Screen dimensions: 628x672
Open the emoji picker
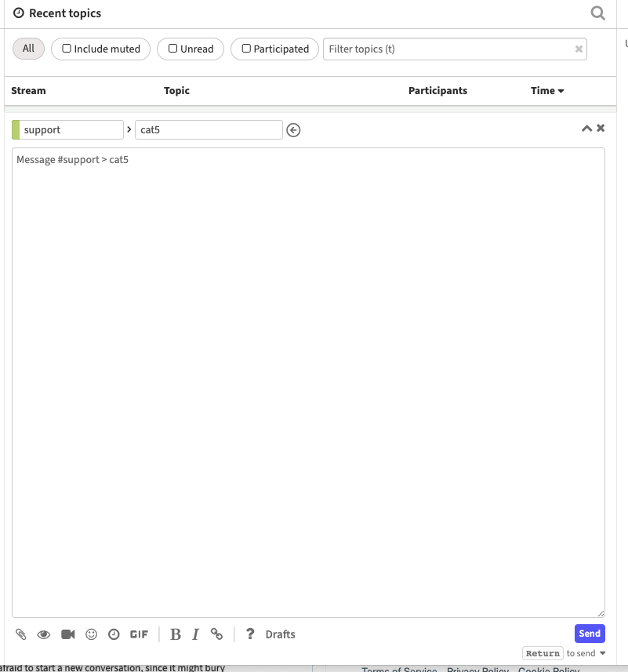(x=91, y=634)
